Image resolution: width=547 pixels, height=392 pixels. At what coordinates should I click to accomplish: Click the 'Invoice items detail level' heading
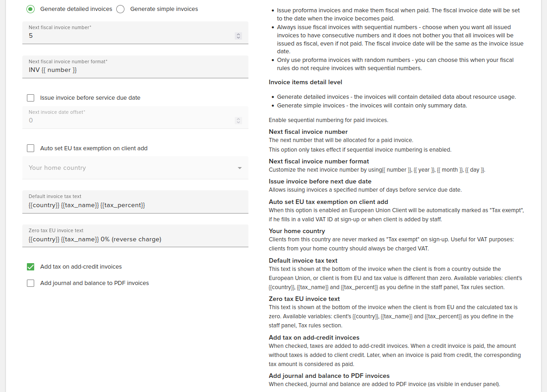pyautogui.click(x=304, y=82)
